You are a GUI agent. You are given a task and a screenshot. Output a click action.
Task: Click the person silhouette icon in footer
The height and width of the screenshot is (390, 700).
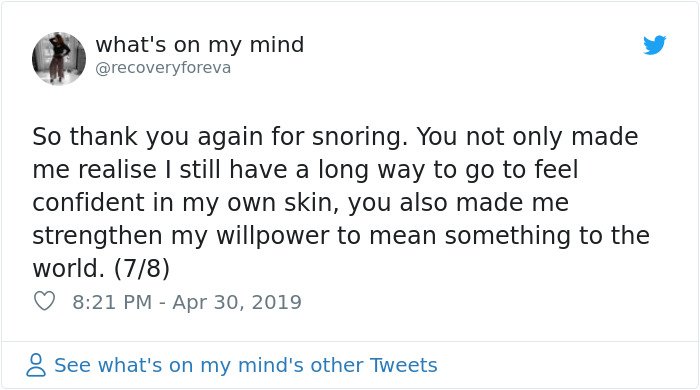click(36, 365)
